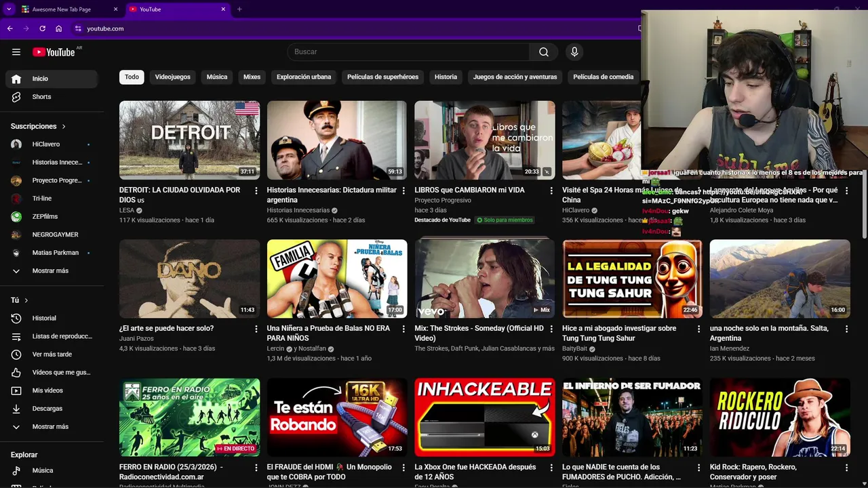Open Historias Innecesarias subscription in sidebar
The width and height of the screenshot is (868, 488).
[x=52, y=163]
